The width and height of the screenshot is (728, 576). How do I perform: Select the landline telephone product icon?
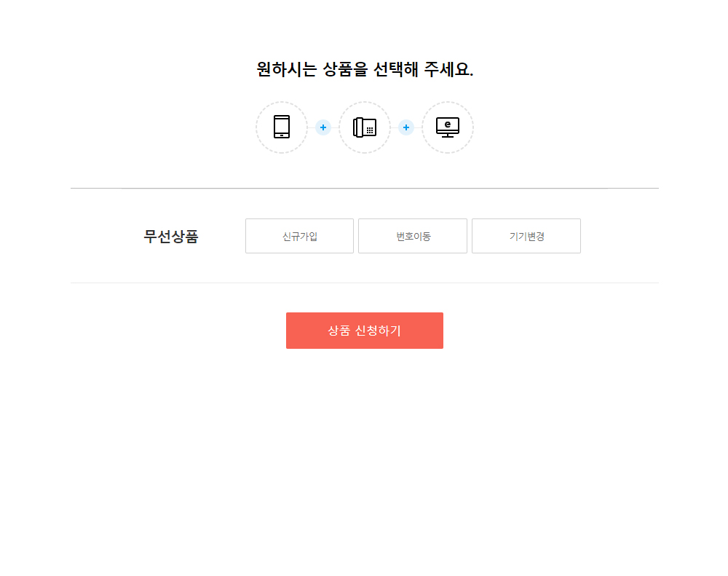pos(365,127)
